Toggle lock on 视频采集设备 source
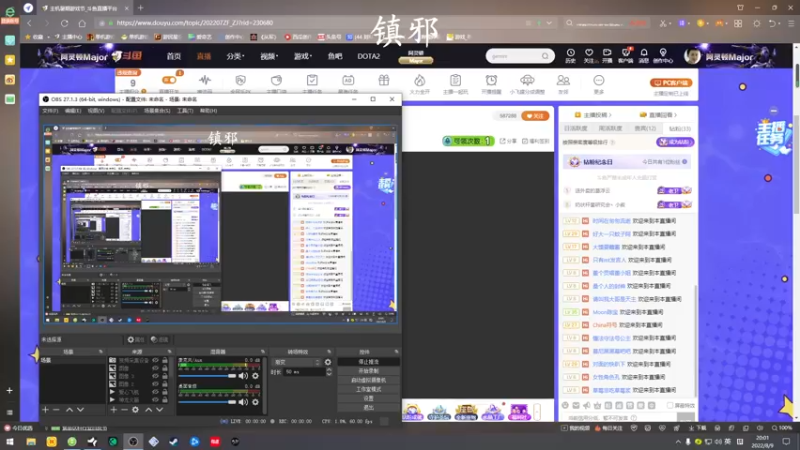 (165, 360)
